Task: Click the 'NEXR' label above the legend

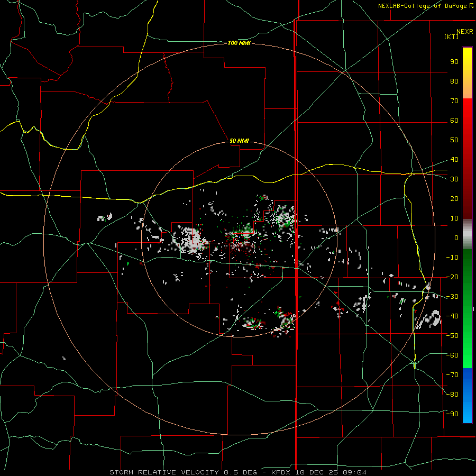Action: tap(465, 32)
